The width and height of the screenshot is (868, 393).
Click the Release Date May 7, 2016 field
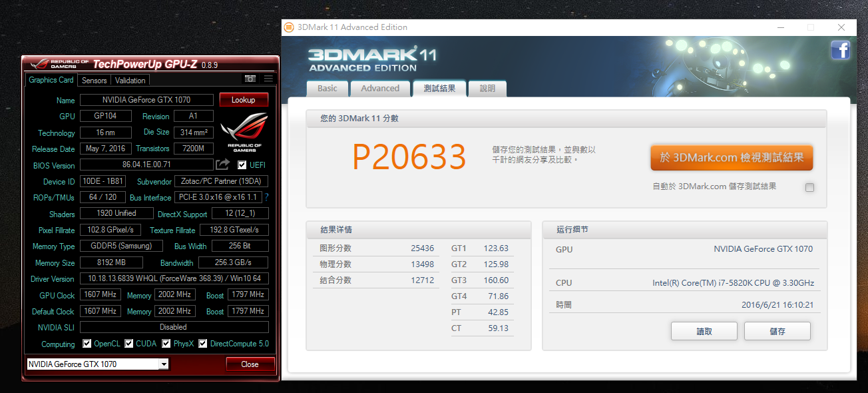[x=105, y=149]
